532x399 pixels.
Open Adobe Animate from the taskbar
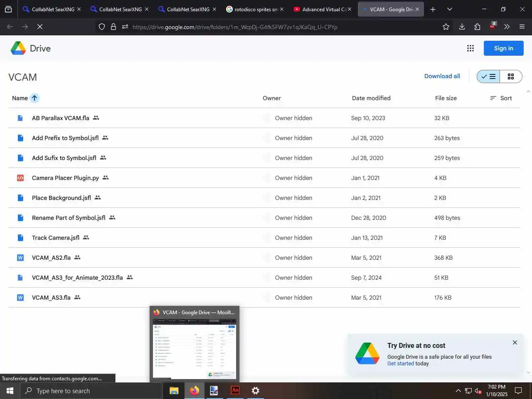(x=235, y=390)
